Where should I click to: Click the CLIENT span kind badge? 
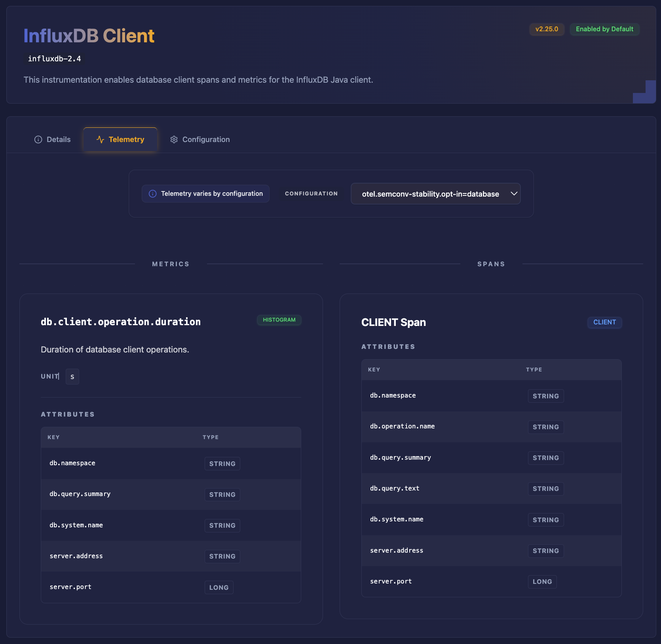604,322
